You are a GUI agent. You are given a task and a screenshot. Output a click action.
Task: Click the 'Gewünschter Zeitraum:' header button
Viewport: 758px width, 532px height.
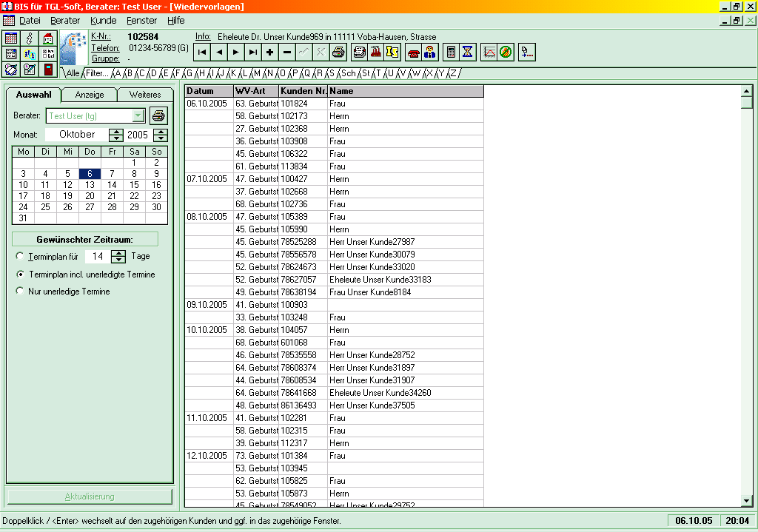click(84, 240)
